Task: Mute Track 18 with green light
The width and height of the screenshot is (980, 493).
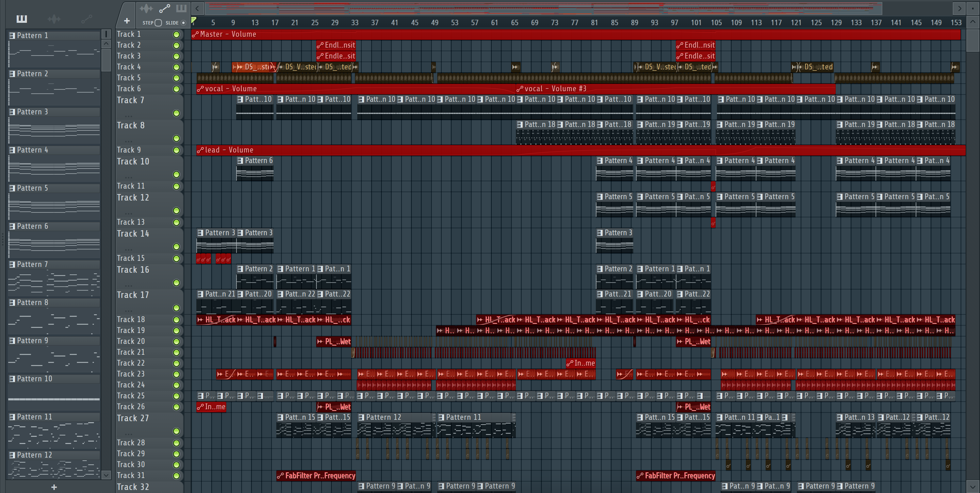Action: click(x=176, y=320)
